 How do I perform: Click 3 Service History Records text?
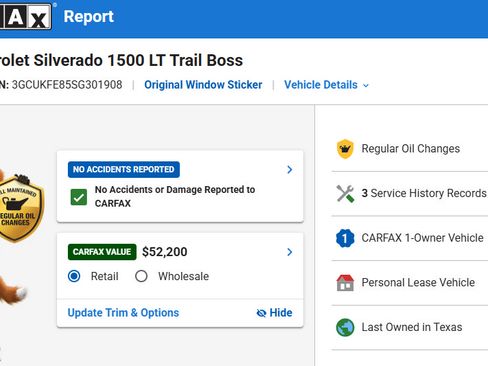coord(424,193)
